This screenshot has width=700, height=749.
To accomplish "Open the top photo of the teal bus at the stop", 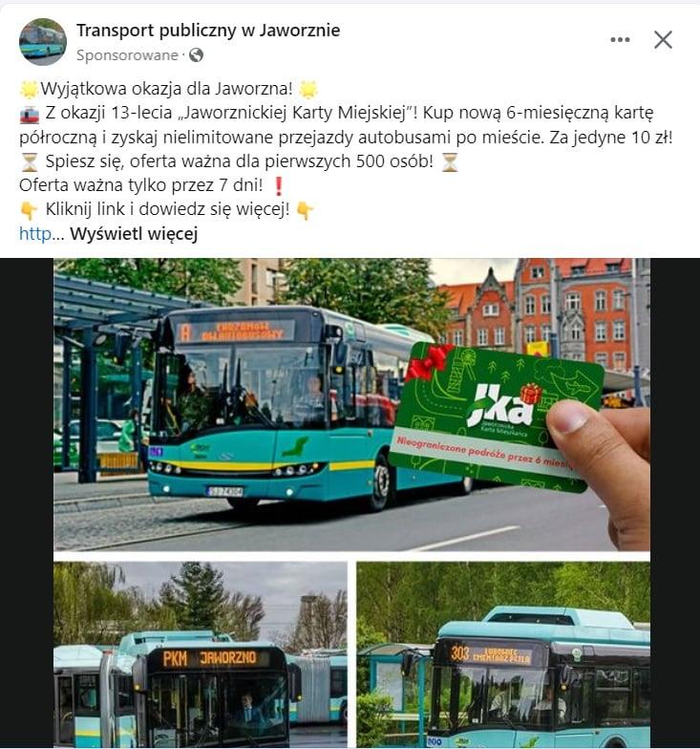I will (351, 405).
